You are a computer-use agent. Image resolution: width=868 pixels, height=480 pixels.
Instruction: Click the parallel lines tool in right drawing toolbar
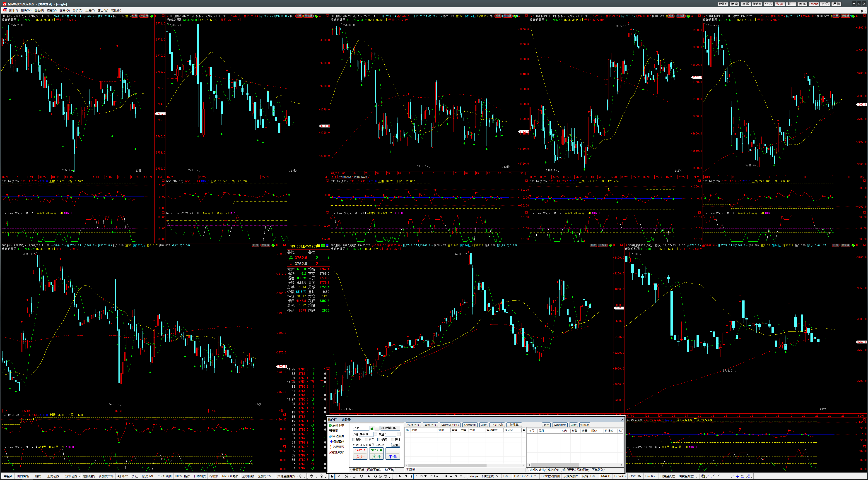click(x=738, y=476)
